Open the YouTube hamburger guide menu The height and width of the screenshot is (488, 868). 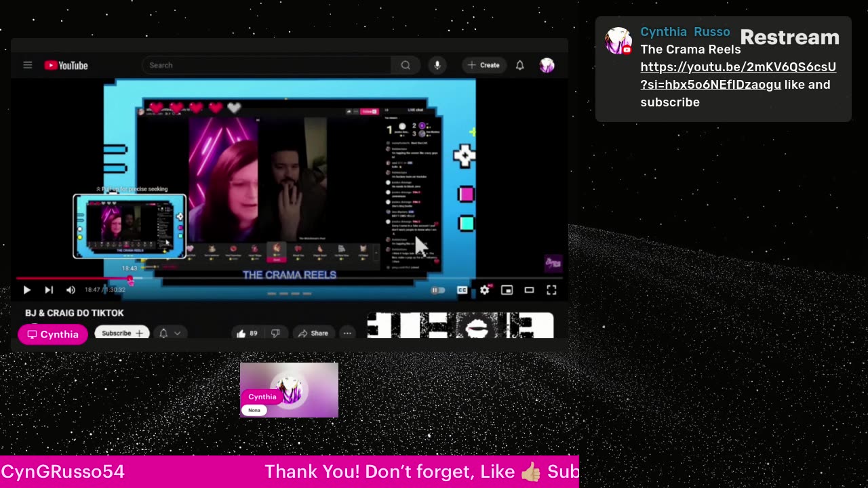click(x=28, y=65)
